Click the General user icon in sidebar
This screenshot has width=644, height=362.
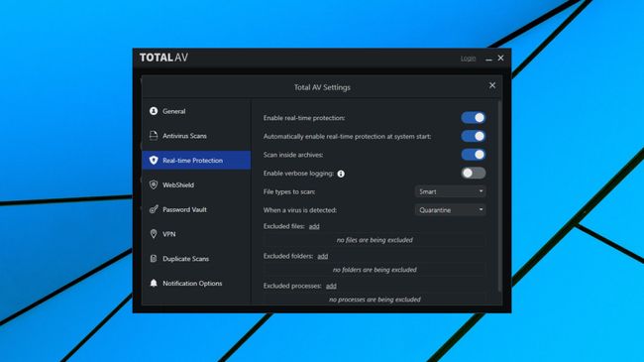[x=154, y=111]
